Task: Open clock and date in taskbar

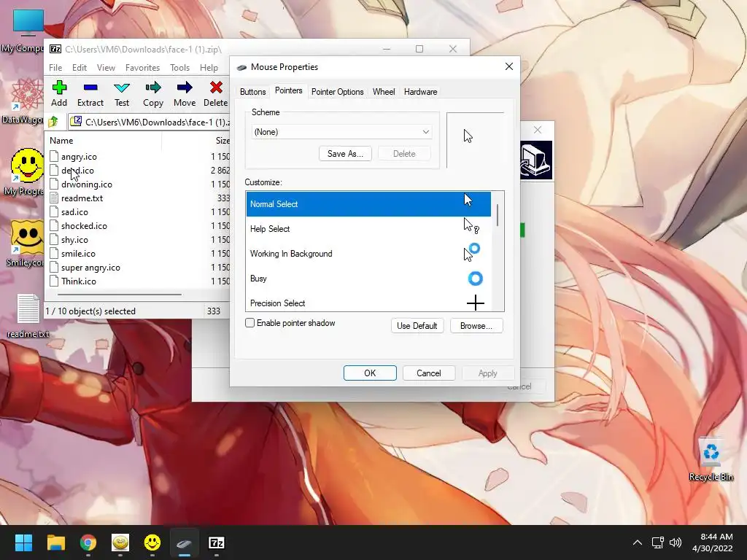Action: point(712,542)
